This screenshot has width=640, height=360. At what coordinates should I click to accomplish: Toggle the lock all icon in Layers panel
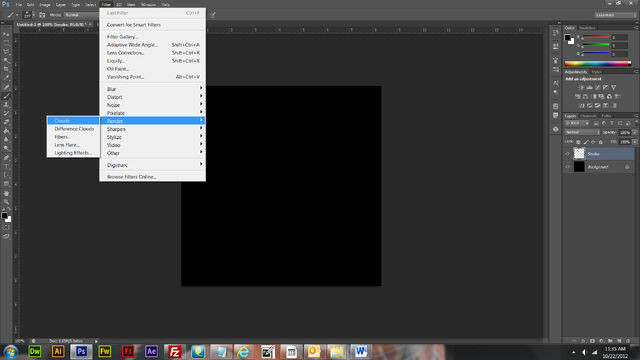coord(600,142)
